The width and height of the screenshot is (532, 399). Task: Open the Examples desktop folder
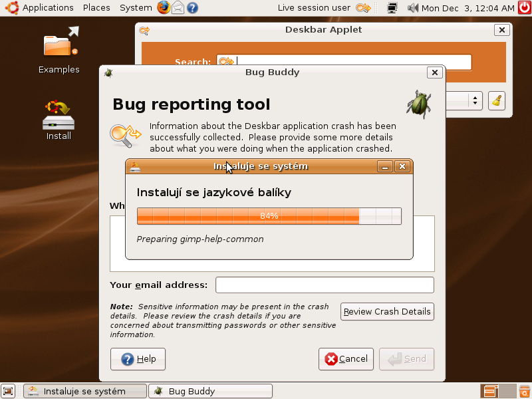tap(59, 51)
